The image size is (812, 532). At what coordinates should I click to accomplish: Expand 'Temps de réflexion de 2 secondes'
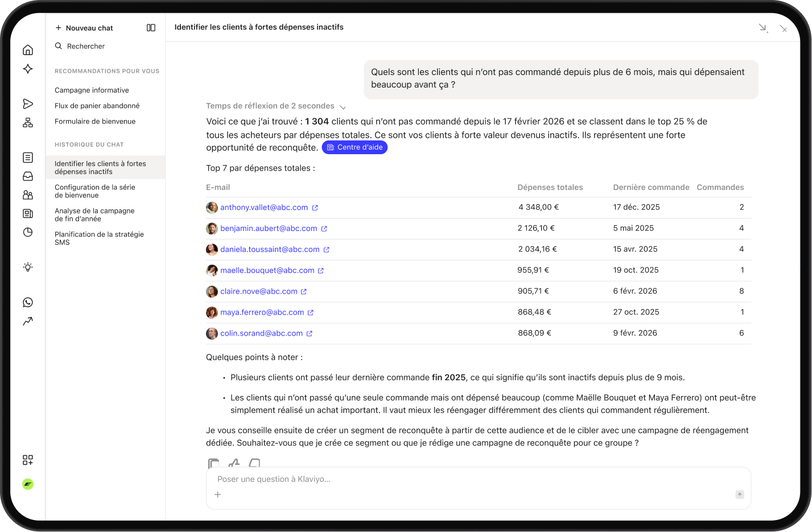point(276,106)
